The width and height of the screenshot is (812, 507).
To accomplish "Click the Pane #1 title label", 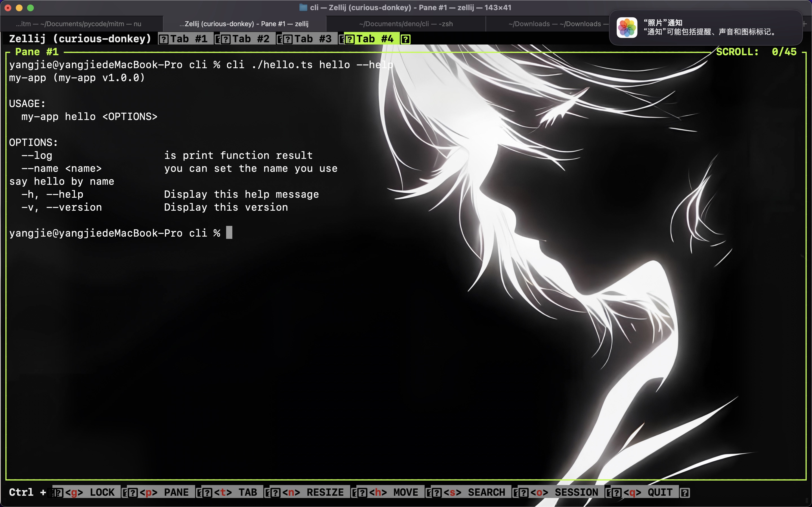I will click(37, 52).
